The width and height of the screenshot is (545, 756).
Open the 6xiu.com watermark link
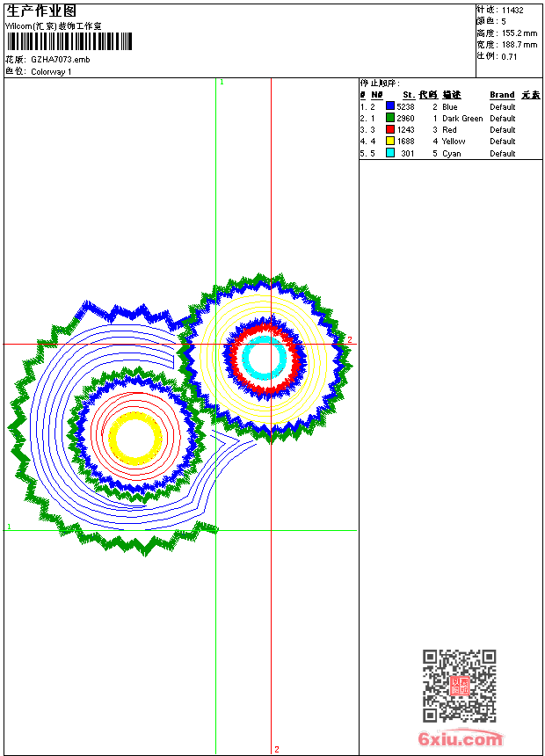(461, 739)
